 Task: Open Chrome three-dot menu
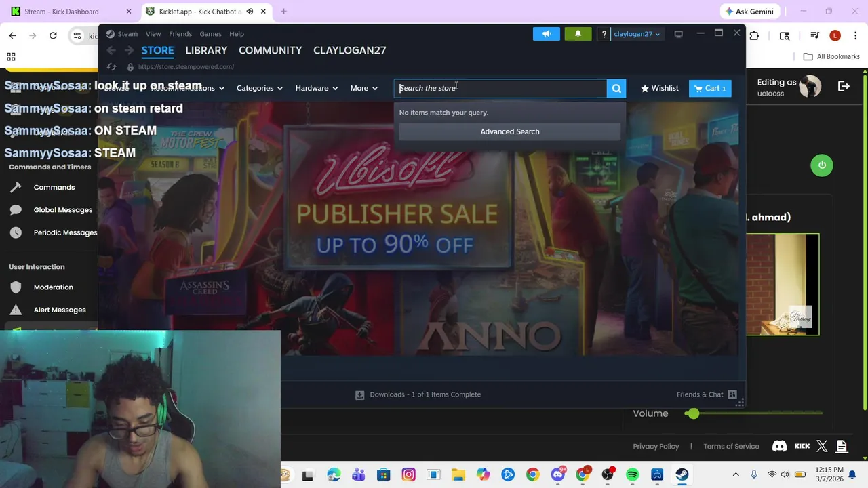click(854, 35)
